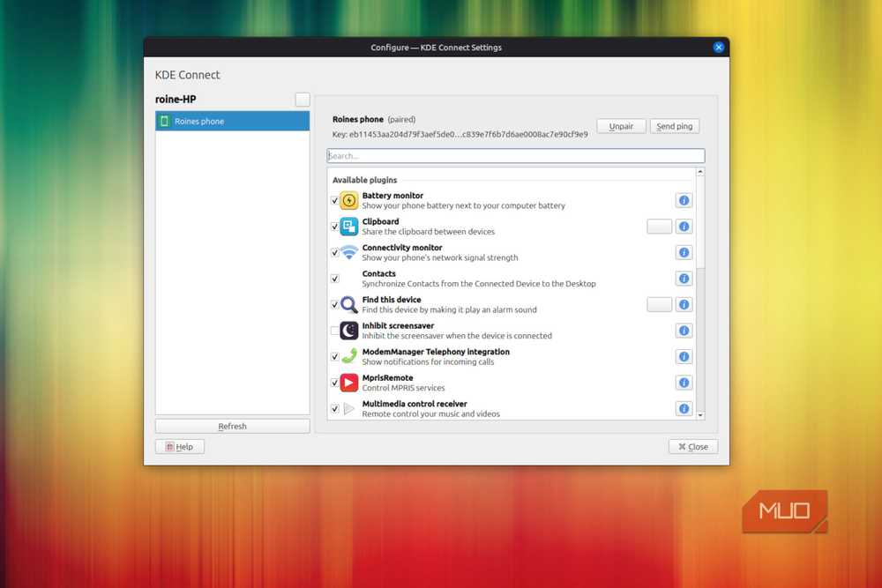Open Battery monitor plugin info
The image size is (882, 588).
coord(684,201)
